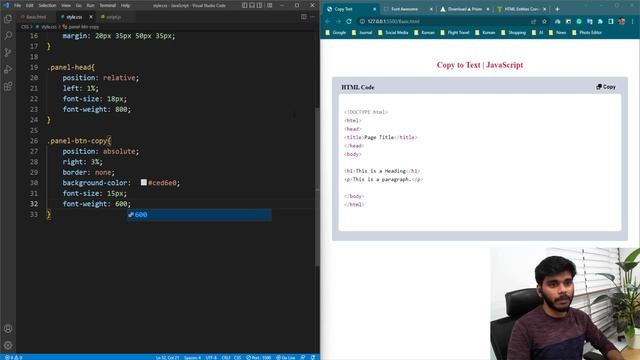Screen dimensions: 640x360
Task: Click the #ced6e0 color swatch
Action: pos(144,182)
